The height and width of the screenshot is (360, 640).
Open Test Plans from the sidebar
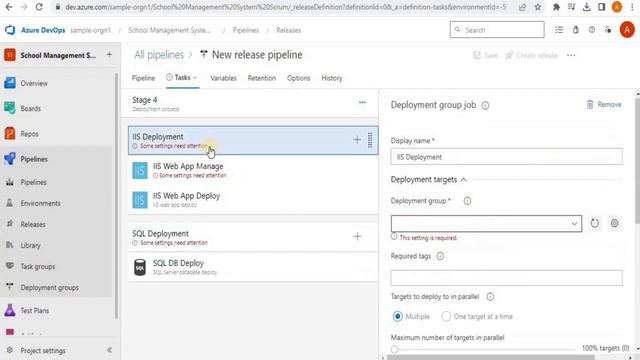coord(34,311)
